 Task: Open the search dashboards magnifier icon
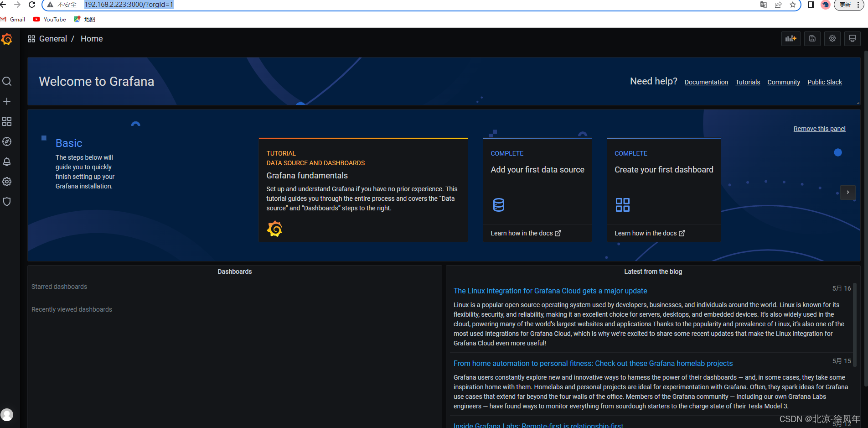(x=7, y=81)
